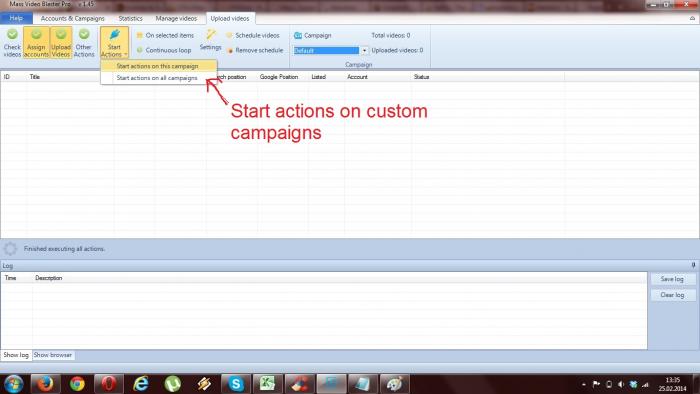Open Settings with wand icon
The image size is (700, 394).
[x=210, y=40]
